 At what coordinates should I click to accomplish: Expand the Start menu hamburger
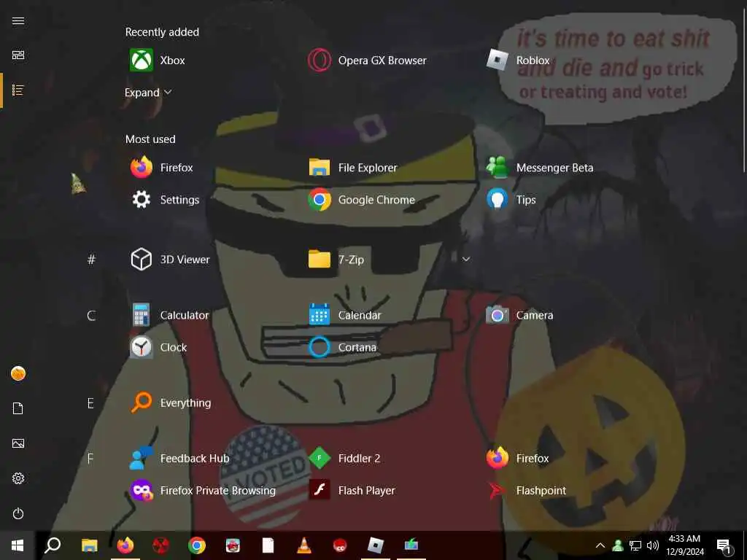point(18,20)
